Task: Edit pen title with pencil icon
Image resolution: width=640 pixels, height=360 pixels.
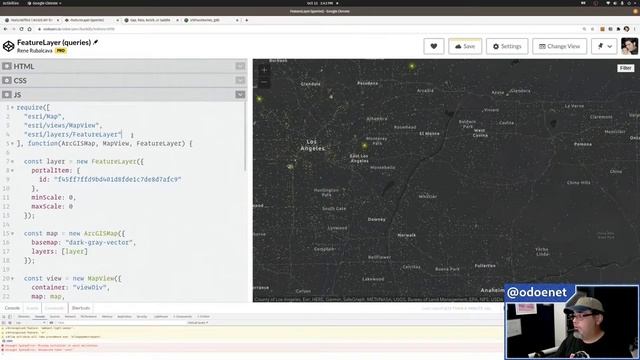Action: tap(96, 42)
